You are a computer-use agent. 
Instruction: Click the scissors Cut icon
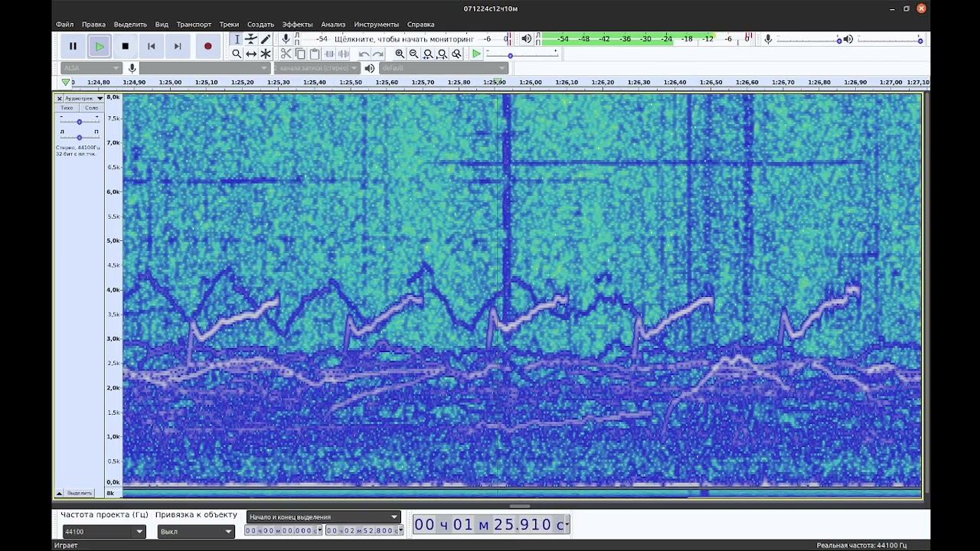tap(286, 54)
